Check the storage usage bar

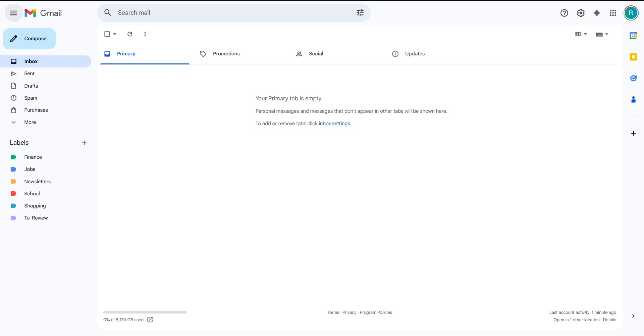point(144,312)
